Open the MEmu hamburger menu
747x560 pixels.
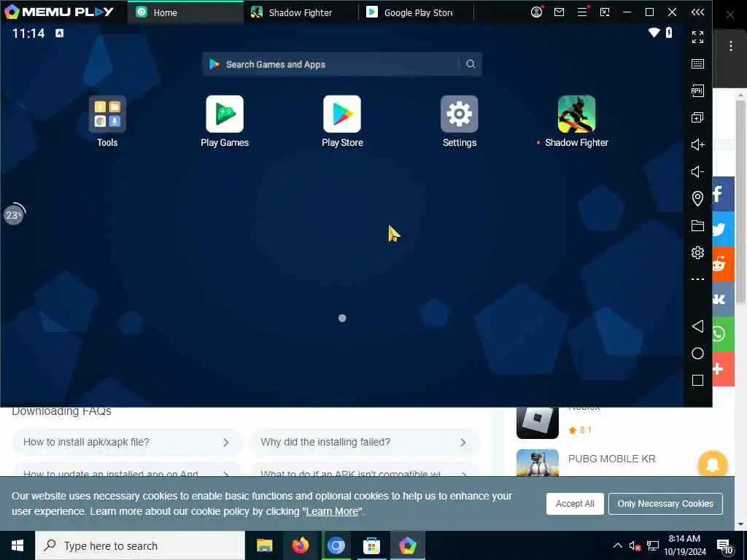[x=582, y=12]
